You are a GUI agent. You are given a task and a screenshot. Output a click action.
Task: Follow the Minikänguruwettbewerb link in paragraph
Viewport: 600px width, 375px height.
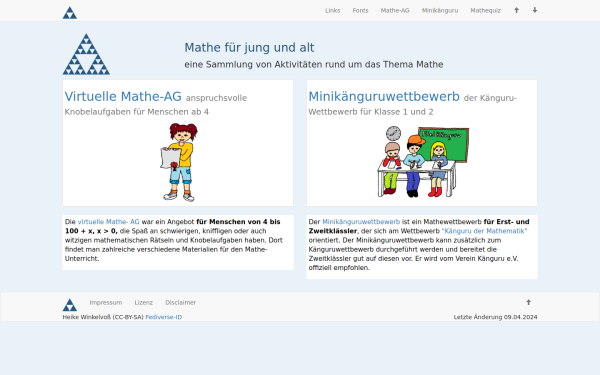coord(361,222)
